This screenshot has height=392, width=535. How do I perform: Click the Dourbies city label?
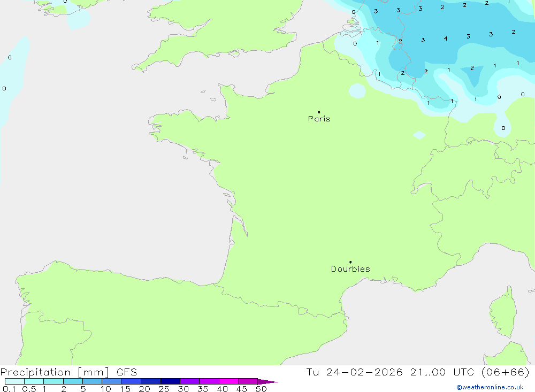350,269
